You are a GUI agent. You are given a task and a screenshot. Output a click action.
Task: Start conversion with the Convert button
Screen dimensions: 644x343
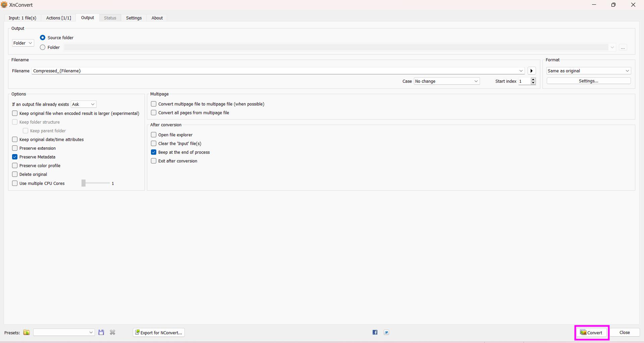(x=592, y=333)
